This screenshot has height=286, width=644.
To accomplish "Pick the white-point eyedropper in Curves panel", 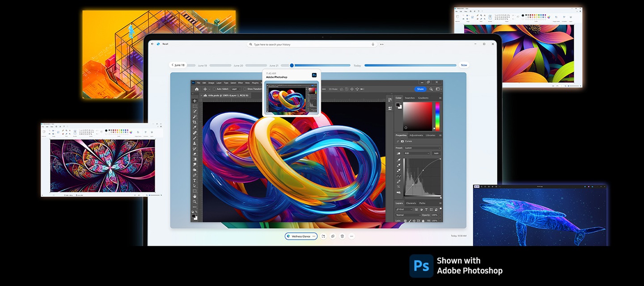I will (x=398, y=170).
